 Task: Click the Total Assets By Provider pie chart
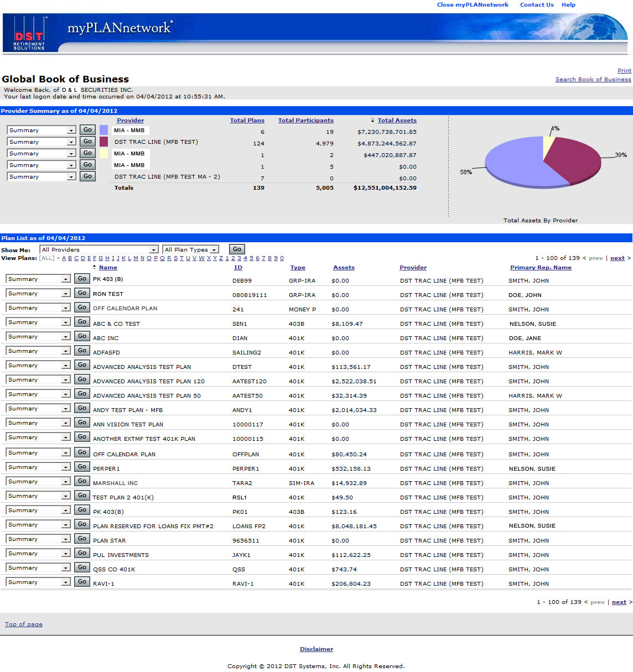tap(543, 162)
